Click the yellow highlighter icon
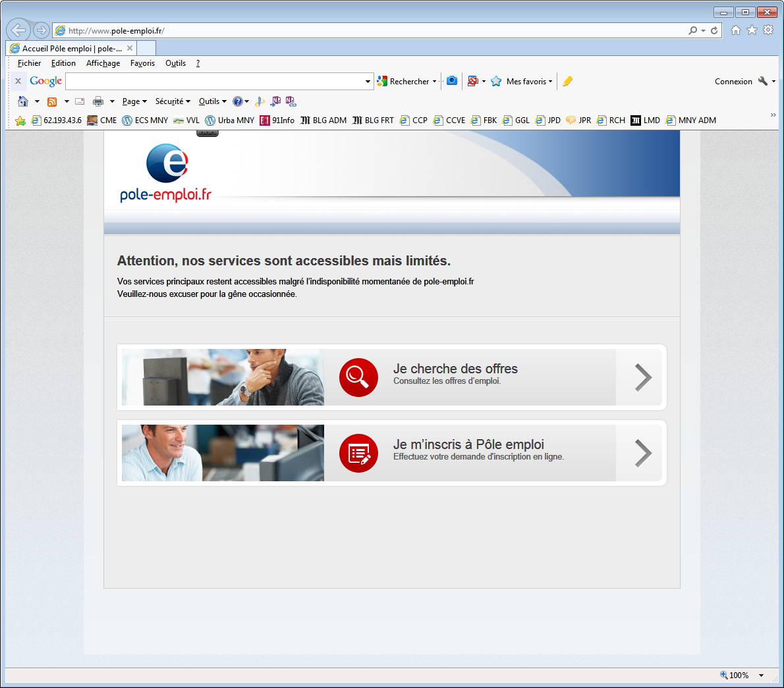This screenshot has width=784, height=688. pyautogui.click(x=567, y=81)
